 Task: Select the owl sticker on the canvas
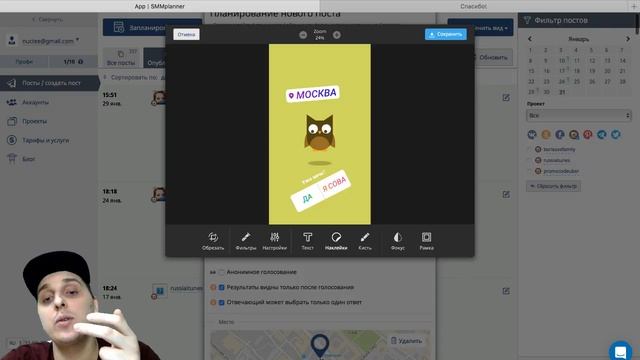pos(320,132)
